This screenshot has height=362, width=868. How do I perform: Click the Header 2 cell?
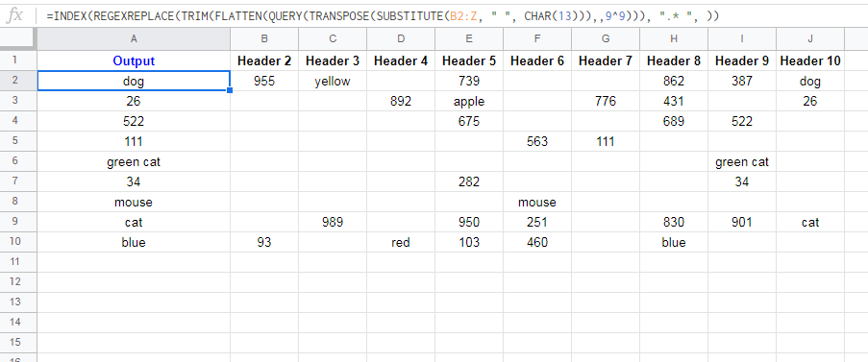click(x=264, y=60)
